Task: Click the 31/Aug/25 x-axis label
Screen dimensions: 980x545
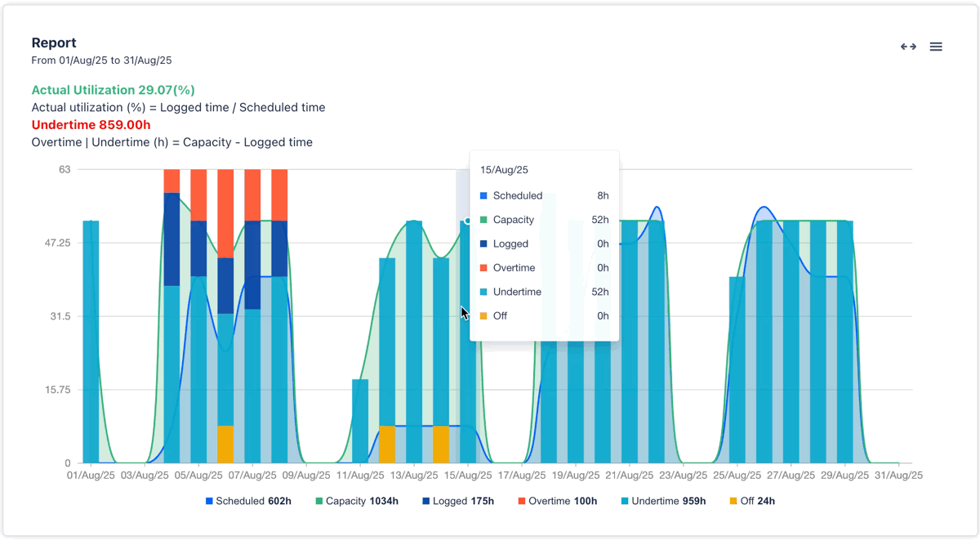Action: click(898, 475)
